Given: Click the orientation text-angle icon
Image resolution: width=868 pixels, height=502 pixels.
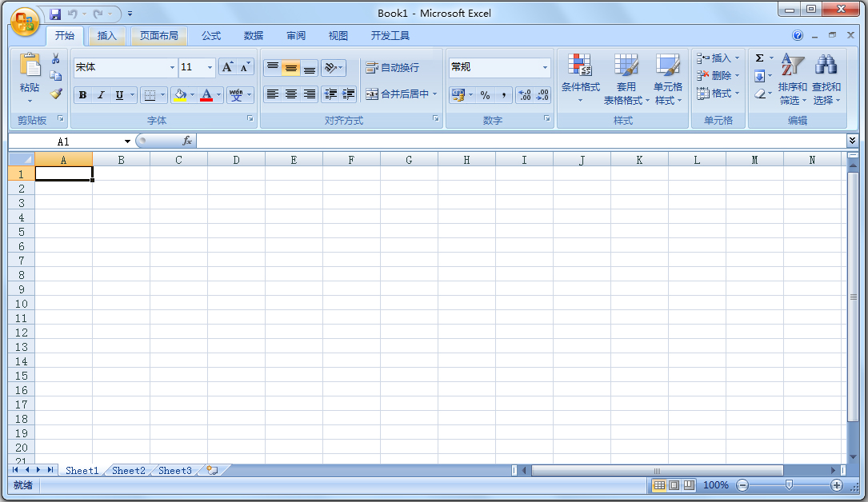Looking at the screenshot, I should pos(330,67).
